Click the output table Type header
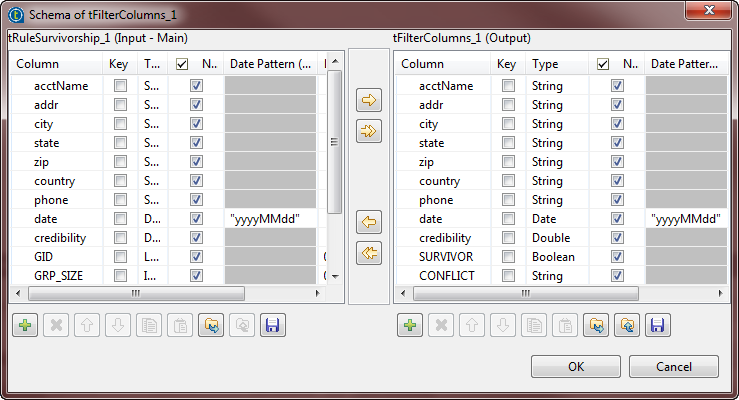This screenshot has width=739, height=400. (x=557, y=64)
